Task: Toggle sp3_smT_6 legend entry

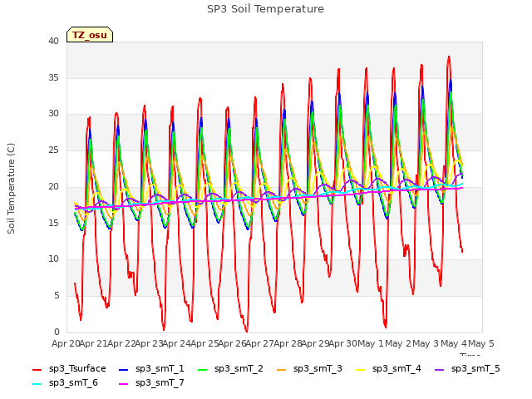Action: point(65,383)
